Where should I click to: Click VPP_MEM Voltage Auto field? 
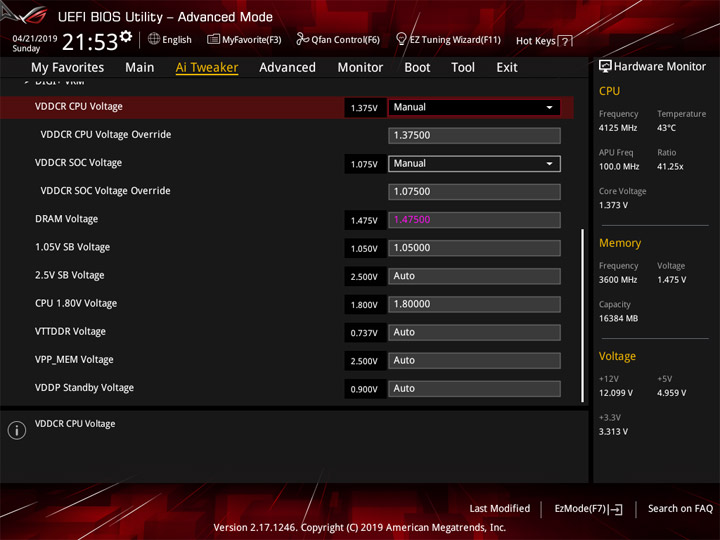pos(474,360)
